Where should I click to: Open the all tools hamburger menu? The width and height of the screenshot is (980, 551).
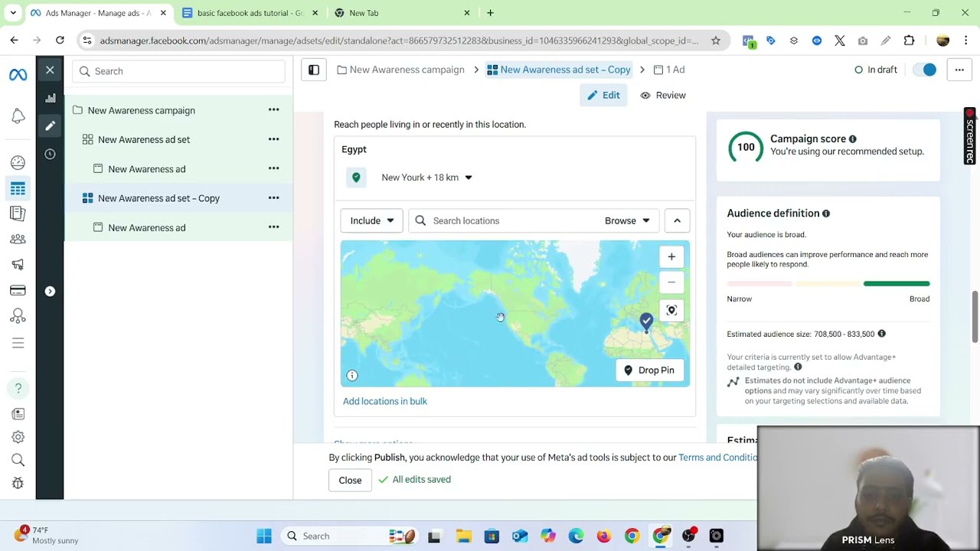(18, 343)
